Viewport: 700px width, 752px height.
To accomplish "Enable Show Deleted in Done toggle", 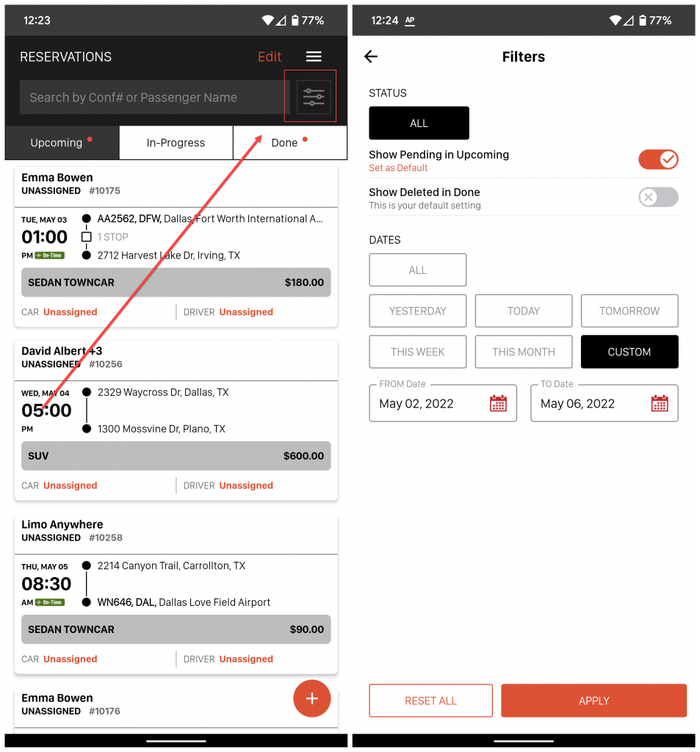I will point(658,197).
